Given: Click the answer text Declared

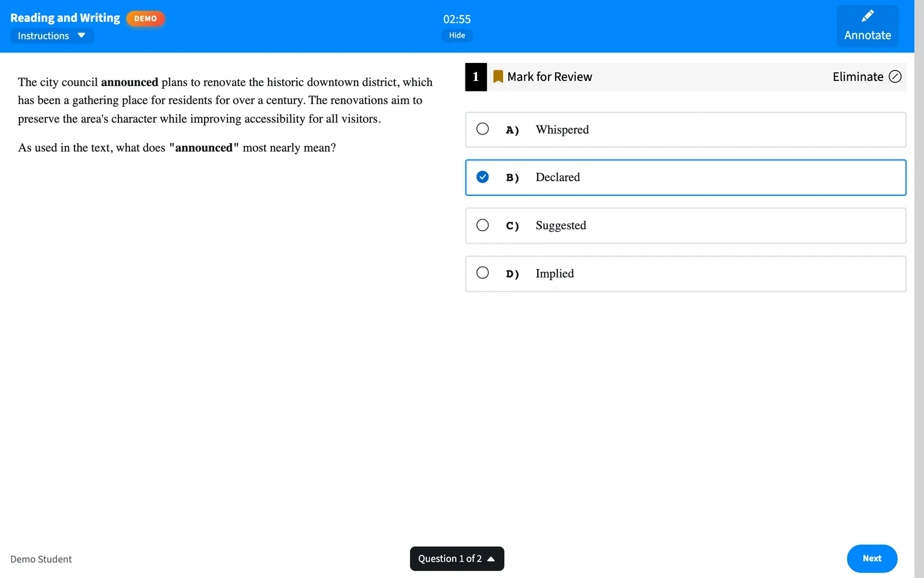Looking at the screenshot, I should [558, 177].
